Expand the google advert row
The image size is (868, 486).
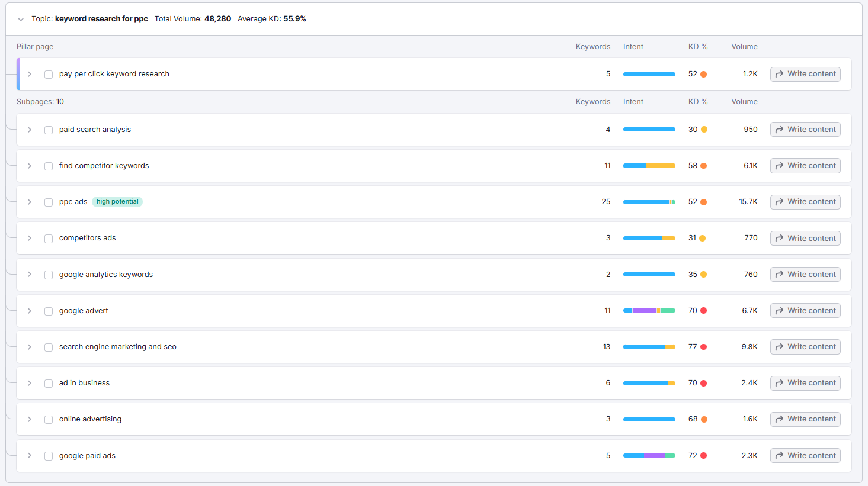tap(30, 311)
